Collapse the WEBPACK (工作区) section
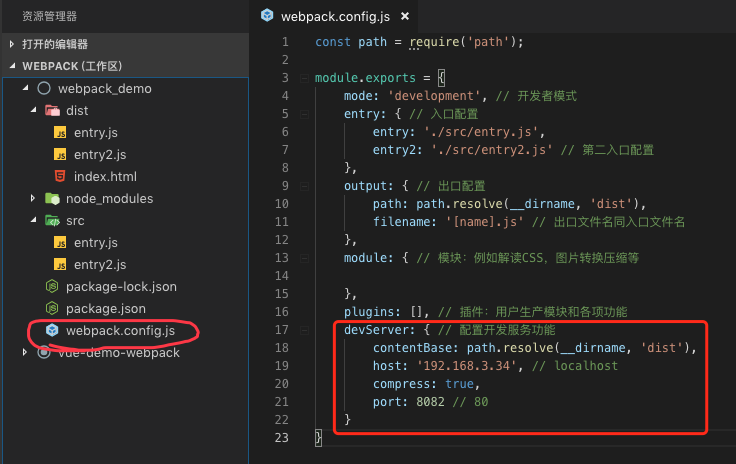736x464 pixels. [x=12, y=66]
